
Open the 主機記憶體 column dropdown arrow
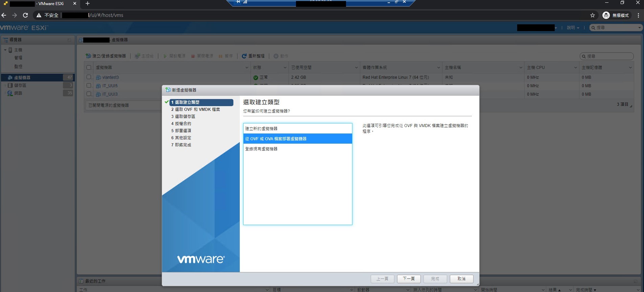coord(630,68)
